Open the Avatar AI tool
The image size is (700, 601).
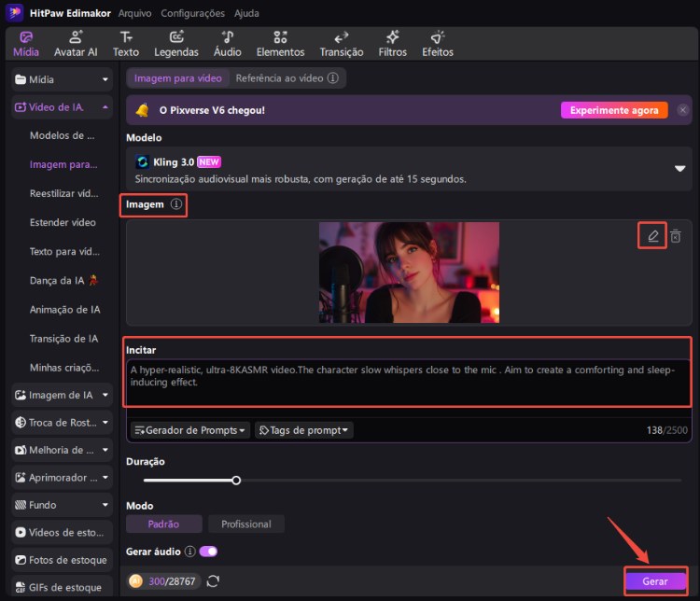(x=76, y=44)
